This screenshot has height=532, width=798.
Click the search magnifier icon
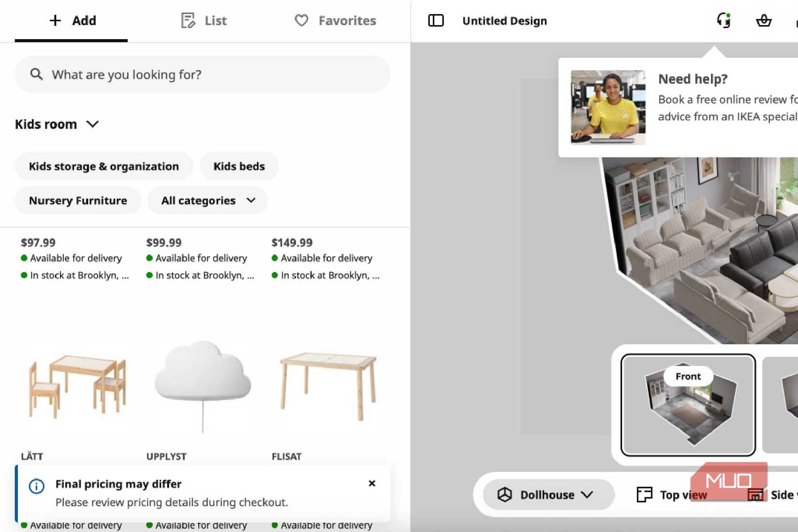(36, 74)
